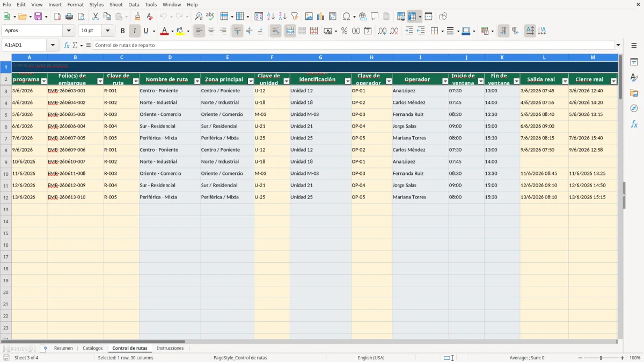644x362 pixels.
Task: Click row header 5
Action: [6, 115]
